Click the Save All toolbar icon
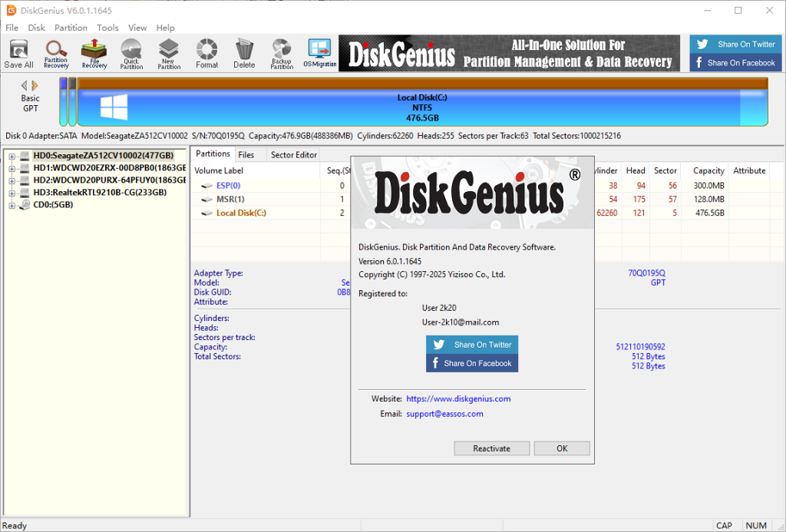Screen dimensions: 786x532 18,53
